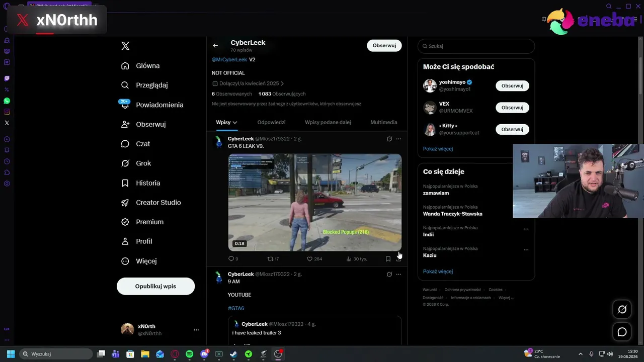
Task: Follow VEX account
Action: tap(512, 108)
